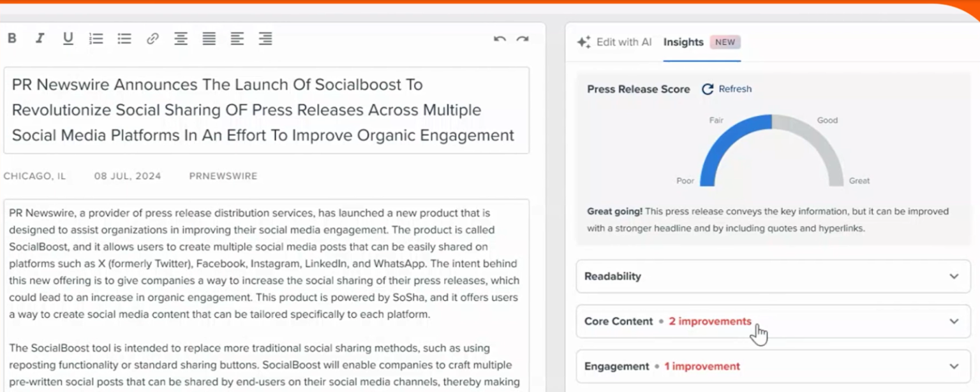Click the Great label on the gauge
Image resolution: width=980 pixels, height=392 pixels.
859,181
